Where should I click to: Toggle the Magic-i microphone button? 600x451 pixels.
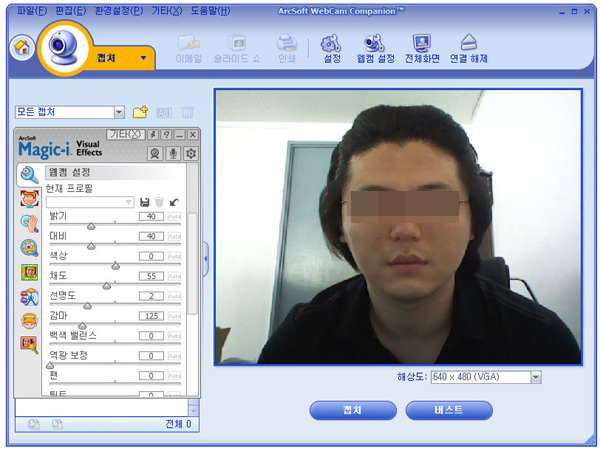(x=173, y=153)
